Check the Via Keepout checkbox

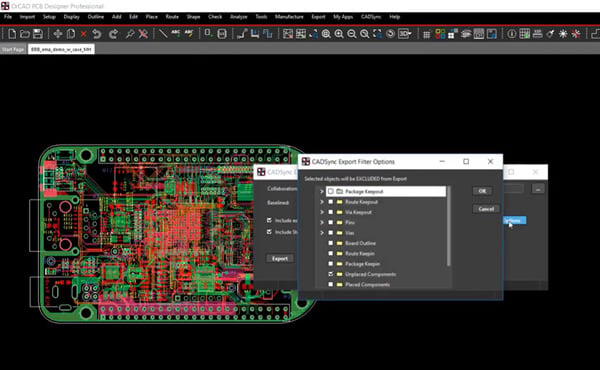[x=331, y=212]
